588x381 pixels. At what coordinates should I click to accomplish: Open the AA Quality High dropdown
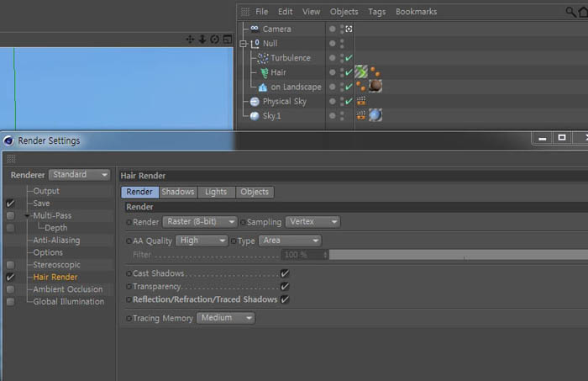[x=202, y=241]
